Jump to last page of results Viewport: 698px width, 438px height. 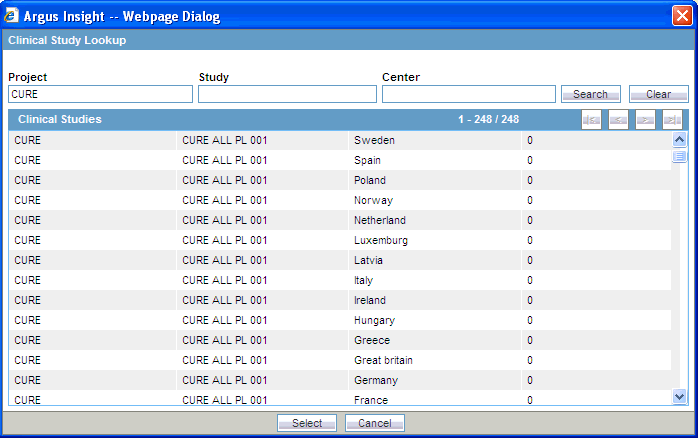[672, 120]
